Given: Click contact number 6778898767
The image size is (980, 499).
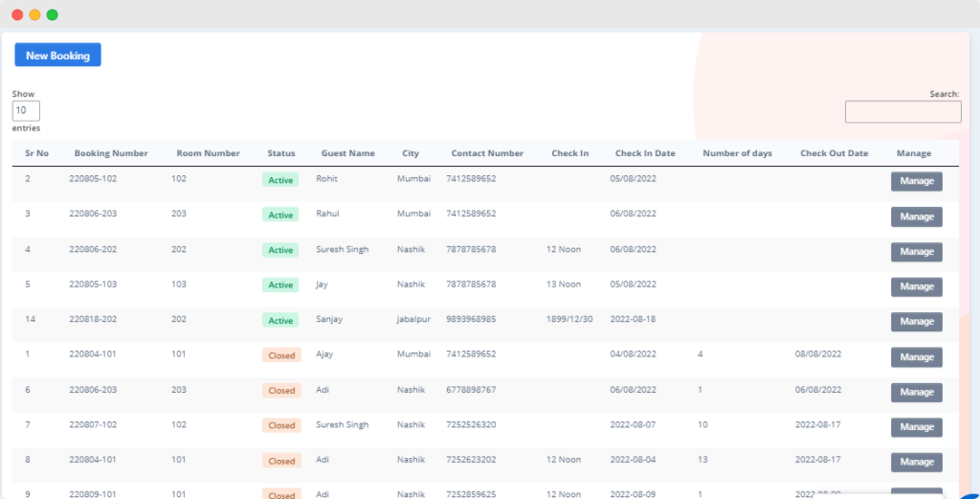Looking at the screenshot, I should pos(471,390).
